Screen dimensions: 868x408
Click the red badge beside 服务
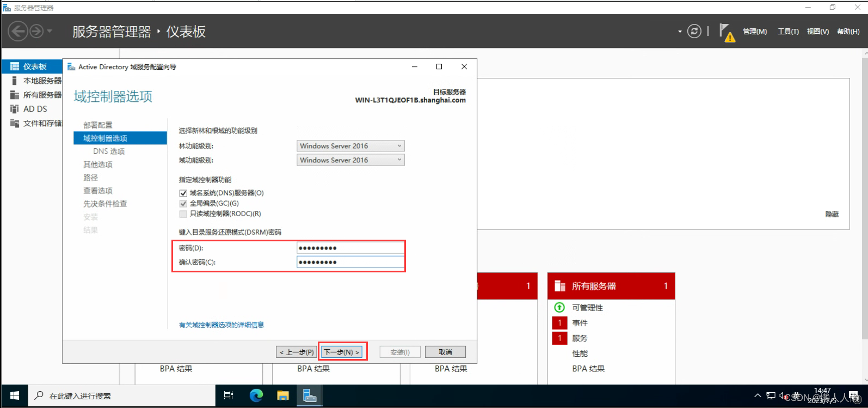click(559, 338)
